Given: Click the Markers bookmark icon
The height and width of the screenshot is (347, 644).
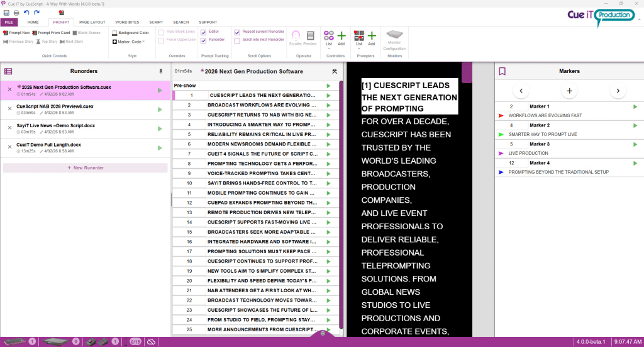Looking at the screenshot, I should point(502,71).
